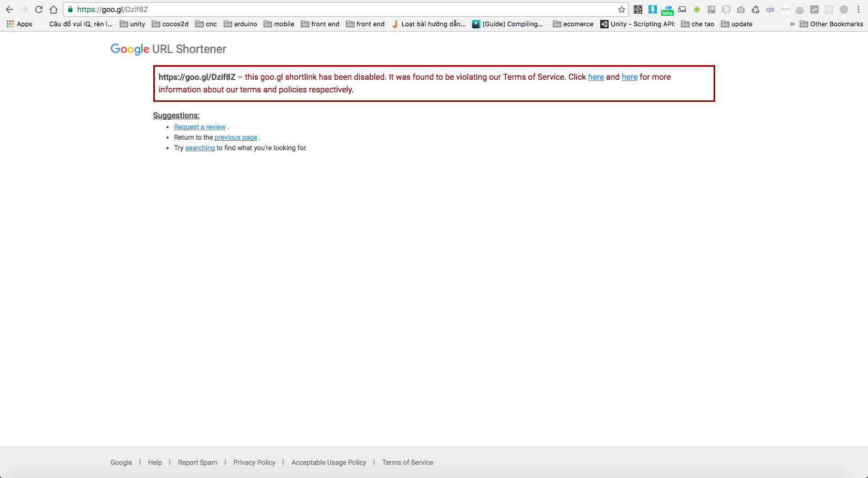Open the Apps shortcut in bookmarks bar
The height and width of the screenshot is (478, 868).
19,24
